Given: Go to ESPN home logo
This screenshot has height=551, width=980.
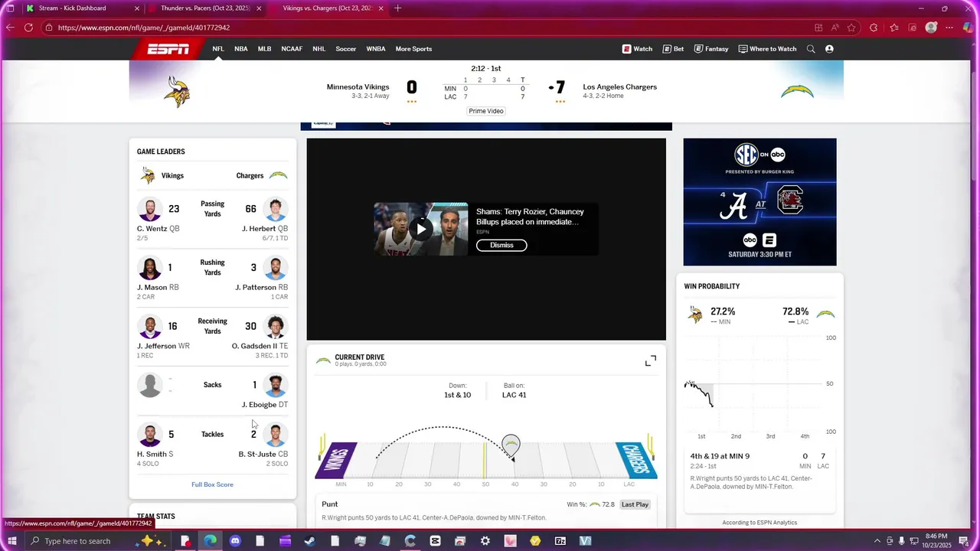Looking at the screenshot, I should [168, 49].
